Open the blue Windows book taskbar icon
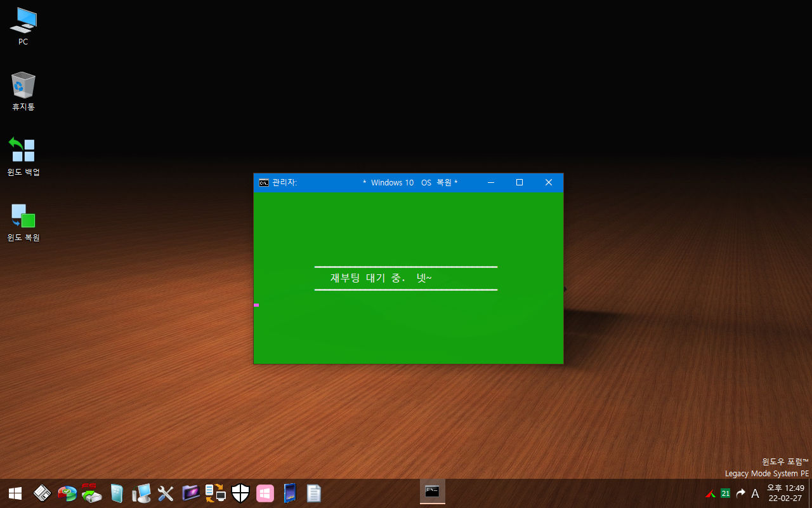 click(117, 493)
